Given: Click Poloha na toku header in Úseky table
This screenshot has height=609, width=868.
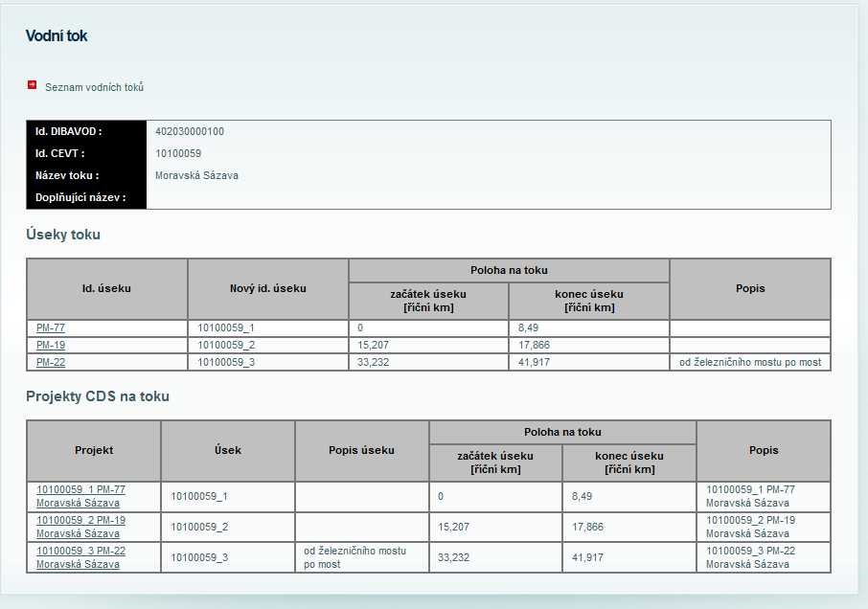Looking at the screenshot, I should (x=509, y=270).
